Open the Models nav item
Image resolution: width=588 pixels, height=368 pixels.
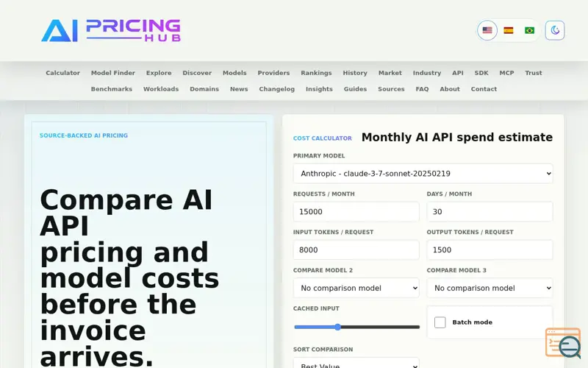234,73
